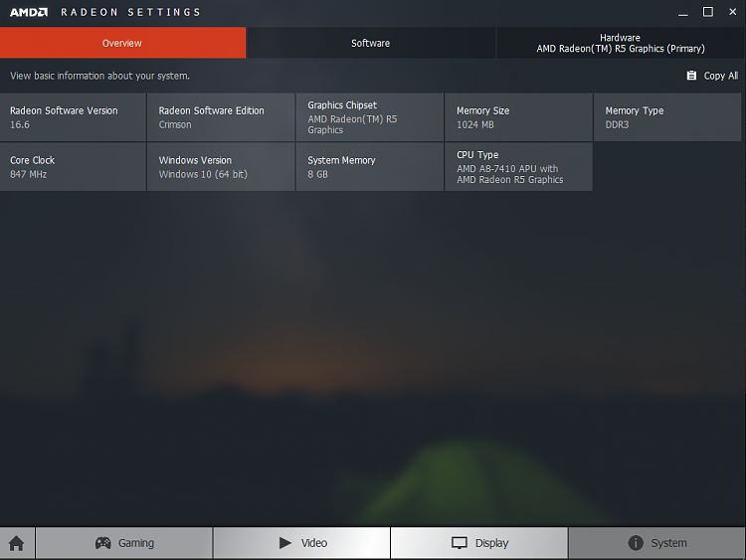
Task: Open the Video section
Action: (x=301, y=543)
